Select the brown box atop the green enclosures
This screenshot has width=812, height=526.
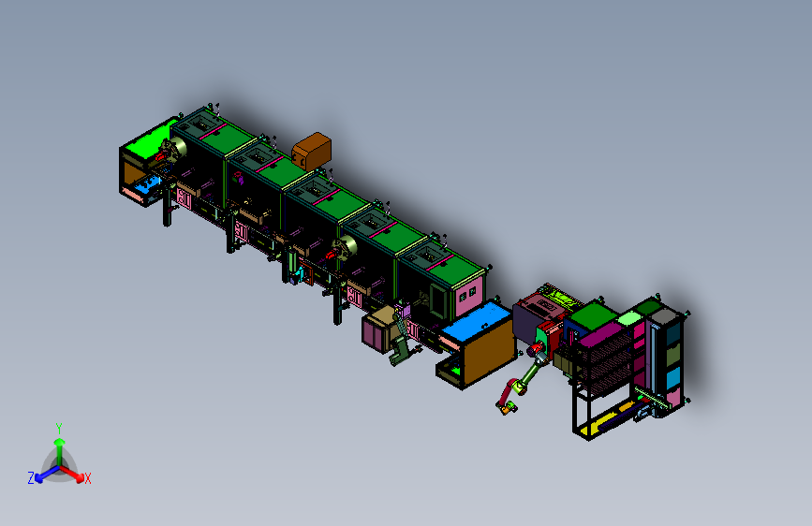tap(312, 151)
